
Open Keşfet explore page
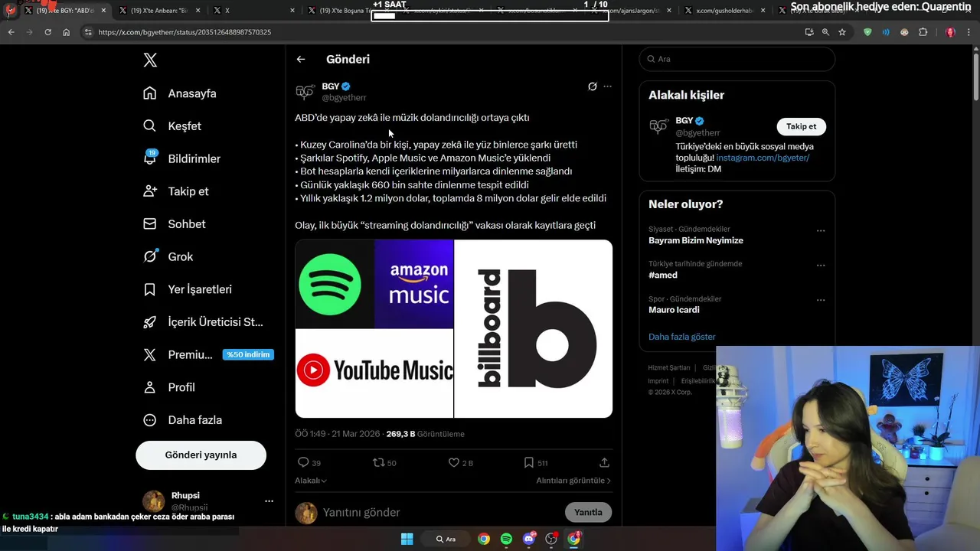[x=172, y=126]
